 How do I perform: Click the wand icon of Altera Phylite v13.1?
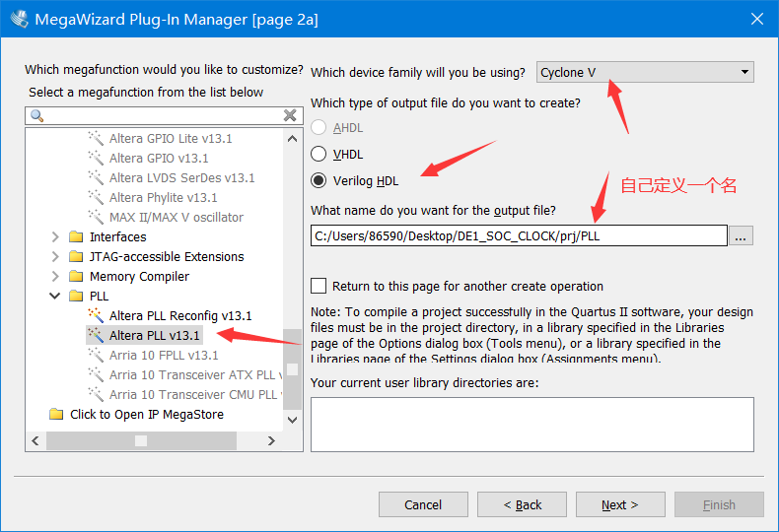[x=96, y=197]
